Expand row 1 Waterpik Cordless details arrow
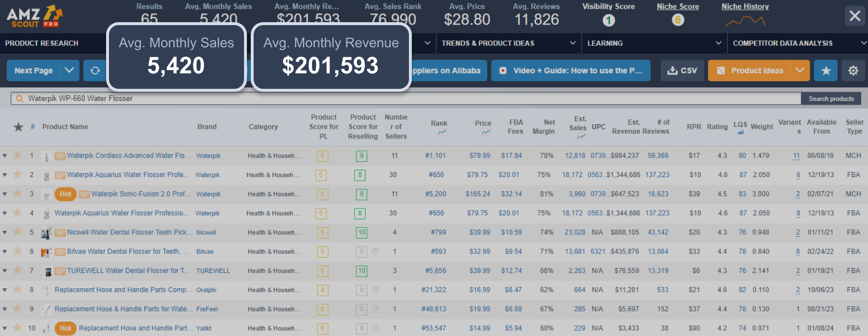Image resolution: width=868 pixels, height=336 pixels. (x=5, y=156)
